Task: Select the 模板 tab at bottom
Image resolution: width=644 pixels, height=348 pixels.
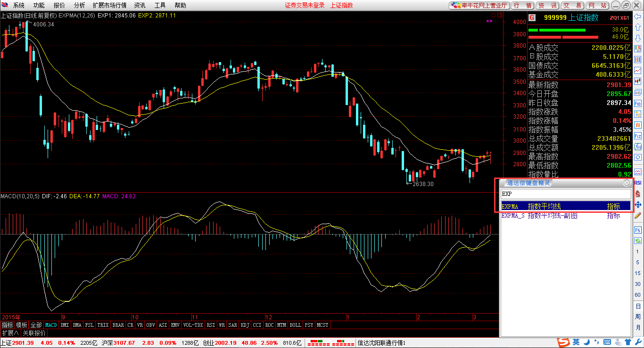Action: point(22,325)
